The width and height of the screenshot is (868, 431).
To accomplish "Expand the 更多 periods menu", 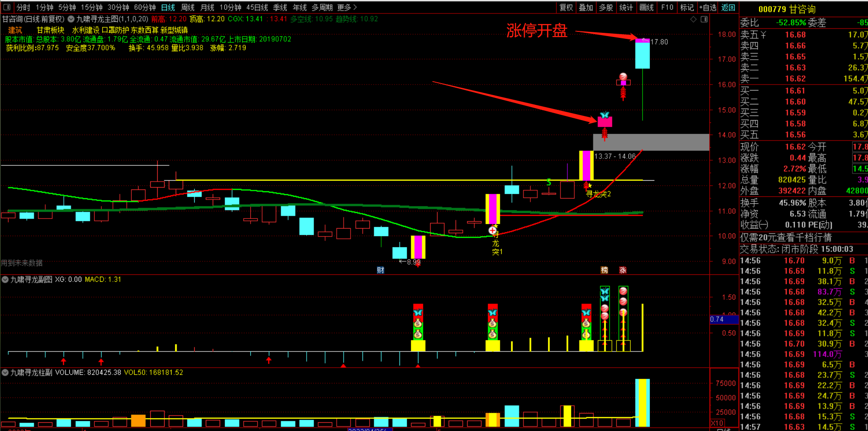I will pos(347,7).
